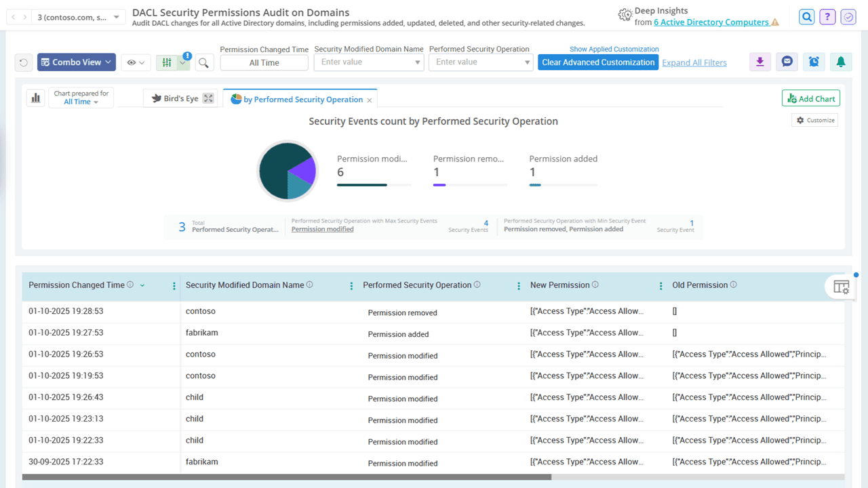Click the green bell notification icon
This screenshot has height=488, width=868.
(841, 62)
